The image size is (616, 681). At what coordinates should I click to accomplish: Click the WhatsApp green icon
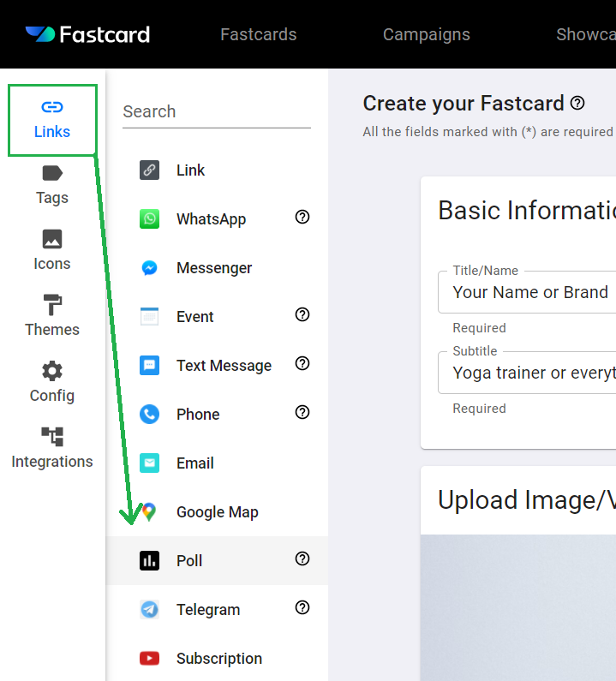point(149,219)
